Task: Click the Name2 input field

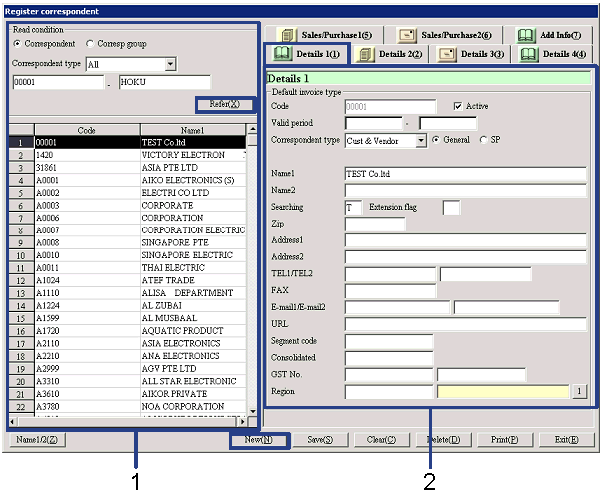Action: click(465, 191)
